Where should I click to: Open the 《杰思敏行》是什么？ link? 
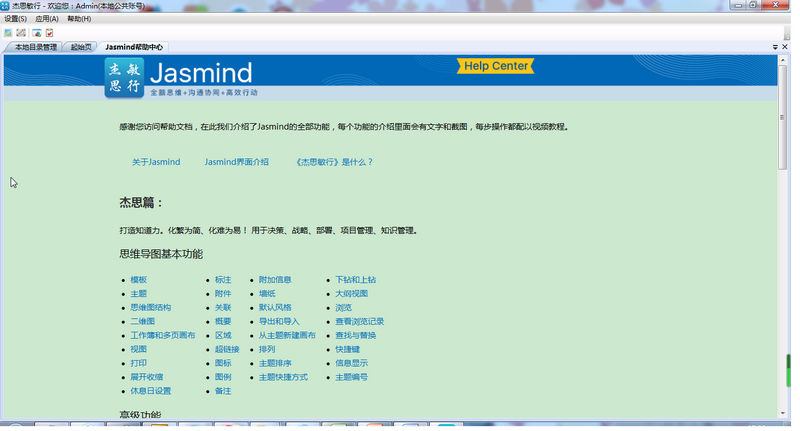coord(334,162)
